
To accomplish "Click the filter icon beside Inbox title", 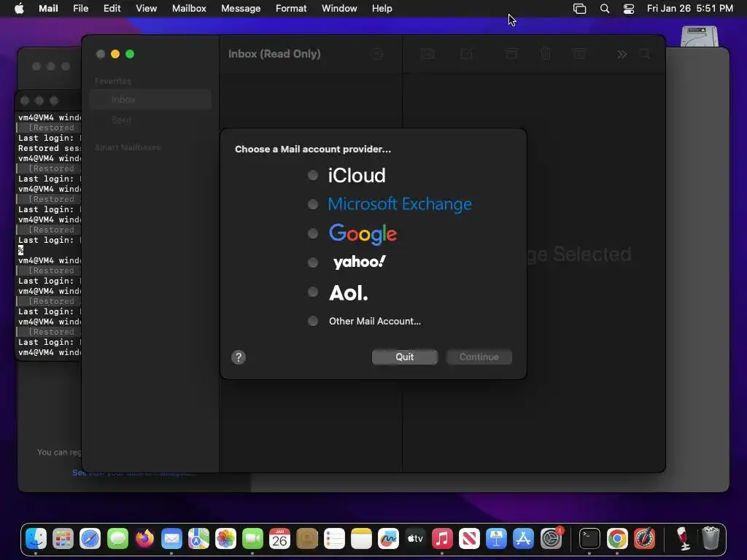I will (x=377, y=54).
